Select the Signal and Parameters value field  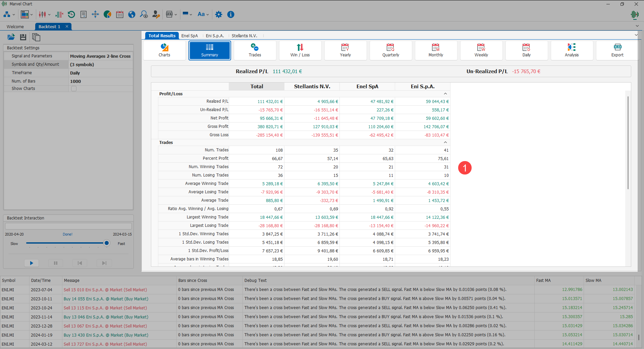101,56
